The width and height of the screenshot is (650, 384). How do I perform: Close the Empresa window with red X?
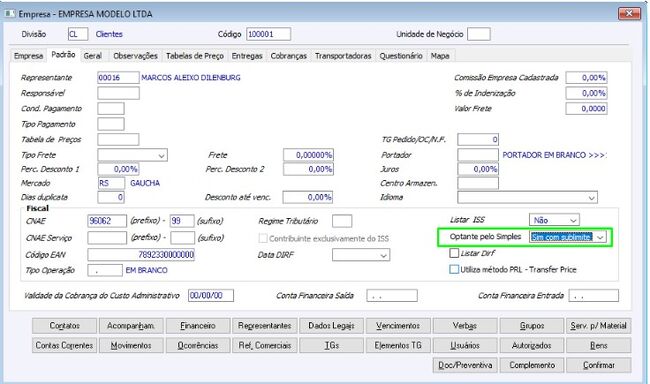tap(629, 13)
